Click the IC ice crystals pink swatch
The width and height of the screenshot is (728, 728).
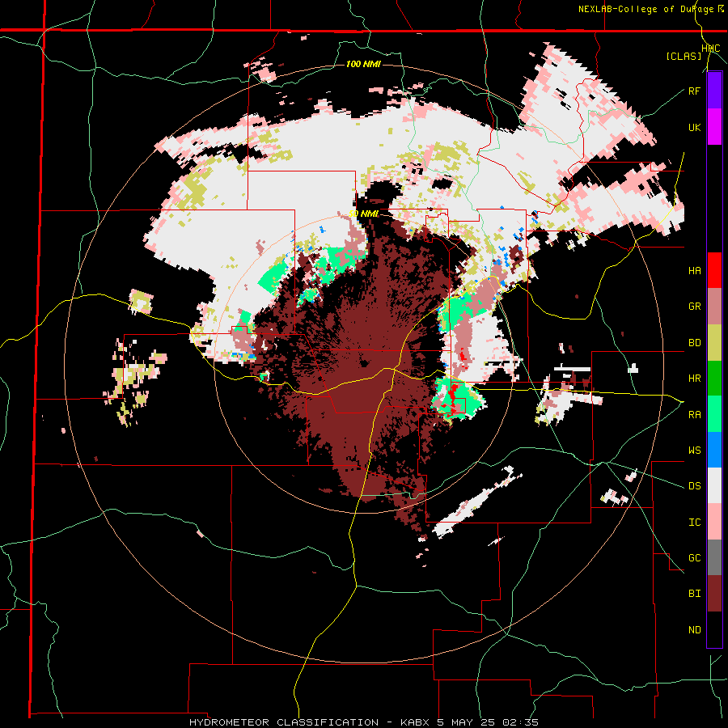pyautogui.click(x=714, y=523)
